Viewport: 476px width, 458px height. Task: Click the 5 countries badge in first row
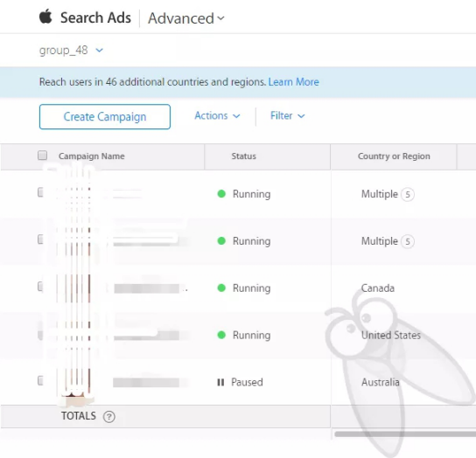coord(408,194)
